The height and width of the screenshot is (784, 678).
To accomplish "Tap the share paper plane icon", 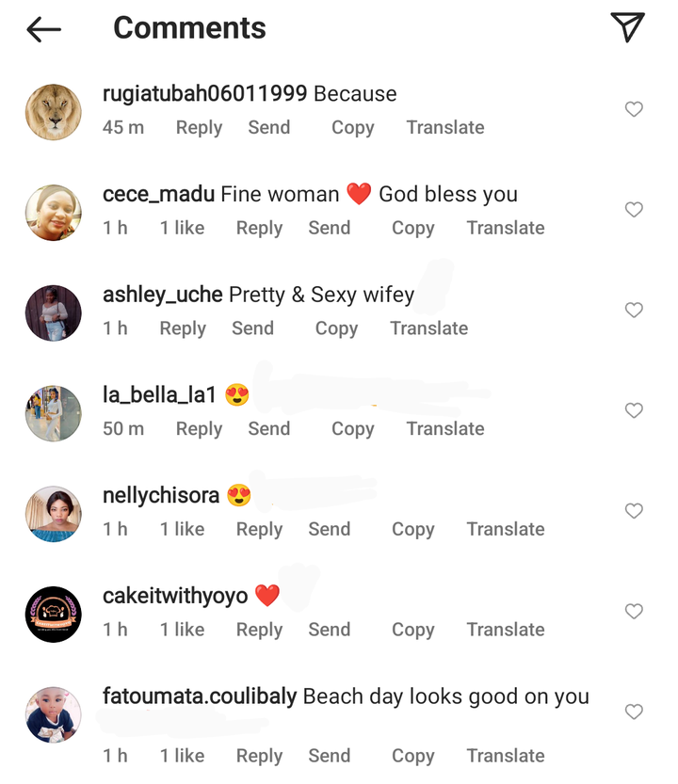I will pos(627,27).
